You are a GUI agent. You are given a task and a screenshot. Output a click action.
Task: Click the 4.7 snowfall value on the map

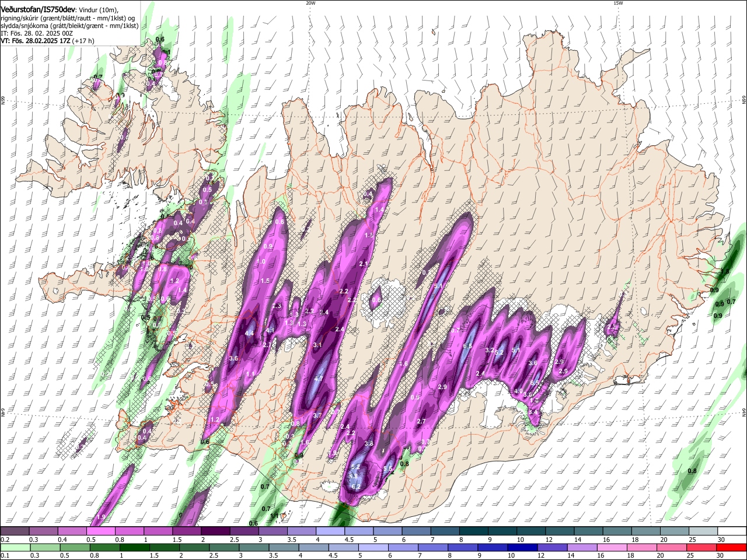tap(319, 379)
